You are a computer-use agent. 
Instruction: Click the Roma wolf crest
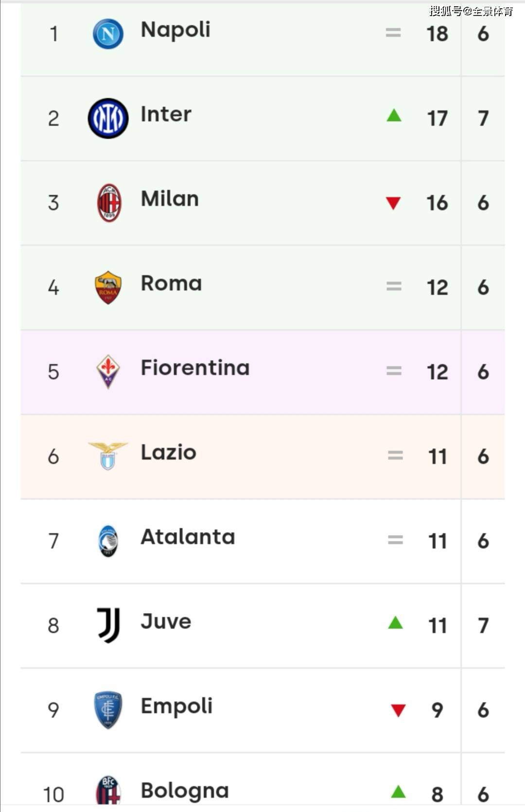(x=108, y=288)
